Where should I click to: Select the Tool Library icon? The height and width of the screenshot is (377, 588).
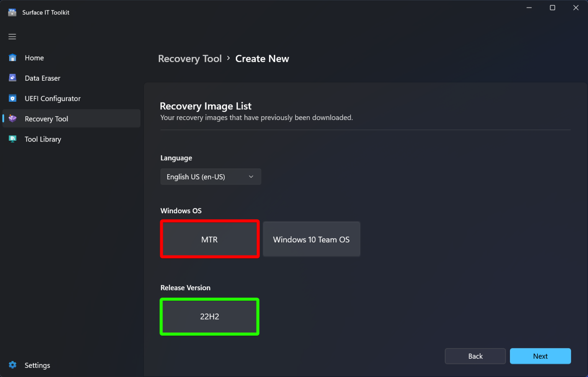(12, 139)
